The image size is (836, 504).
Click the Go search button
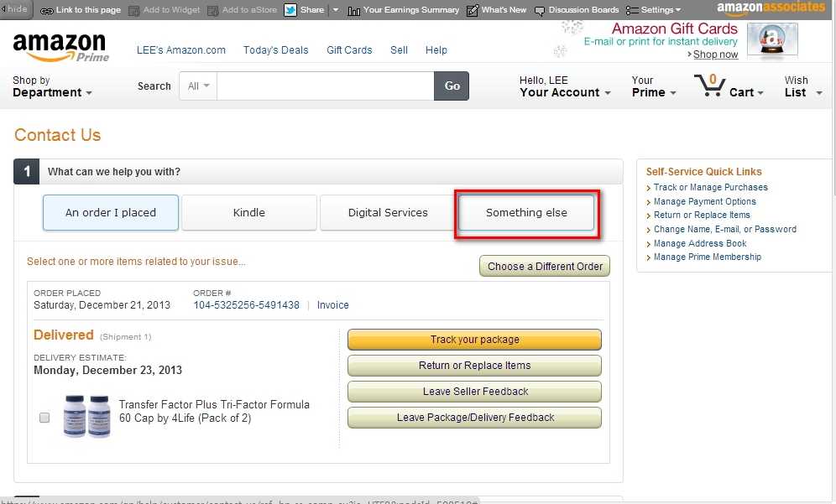tap(452, 86)
